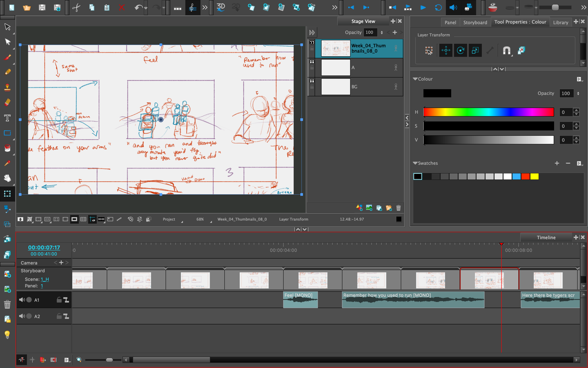Pick the yellow swatch

pyautogui.click(x=534, y=176)
